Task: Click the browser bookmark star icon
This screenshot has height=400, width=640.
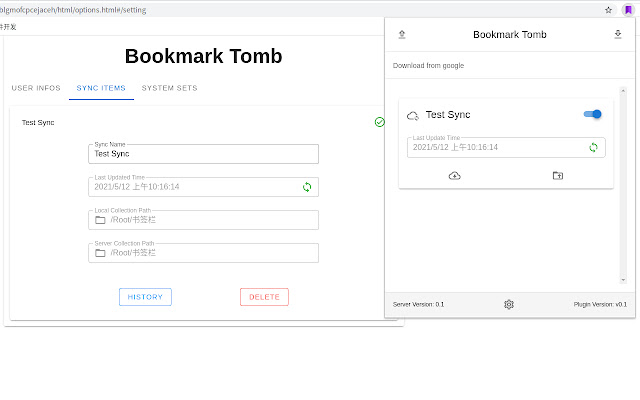Action: click(x=608, y=9)
